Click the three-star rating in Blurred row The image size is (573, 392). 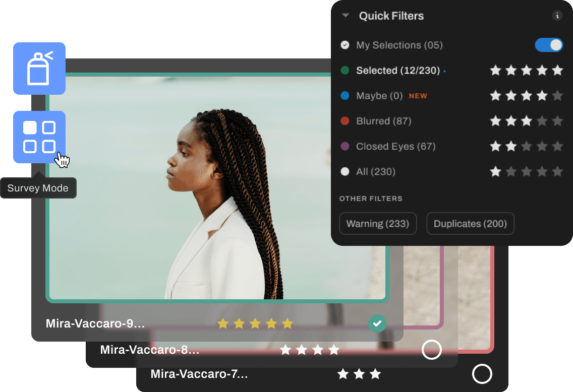coord(526,121)
